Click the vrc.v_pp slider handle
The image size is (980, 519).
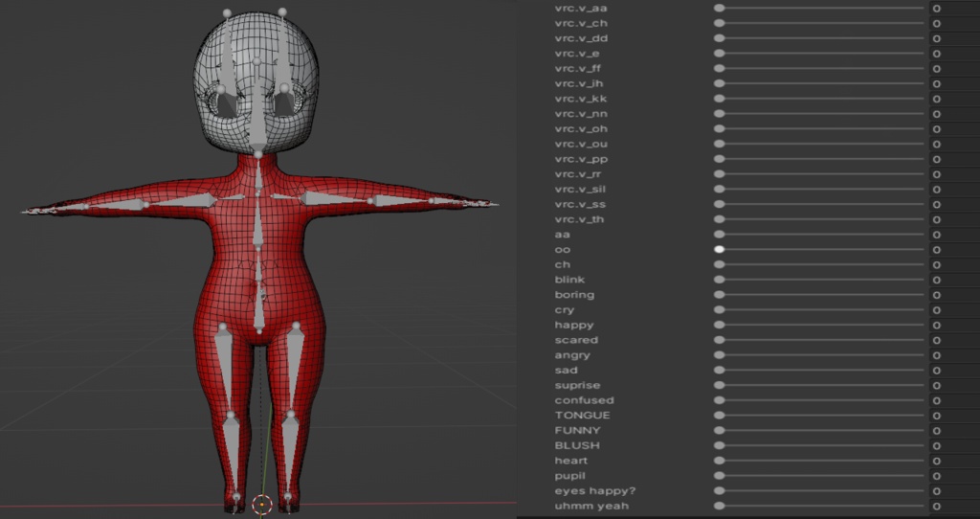coord(720,159)
